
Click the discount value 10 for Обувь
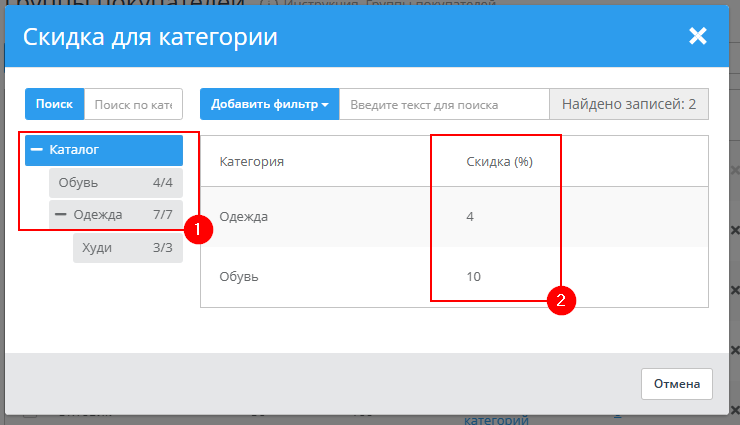tap(474, 276)
